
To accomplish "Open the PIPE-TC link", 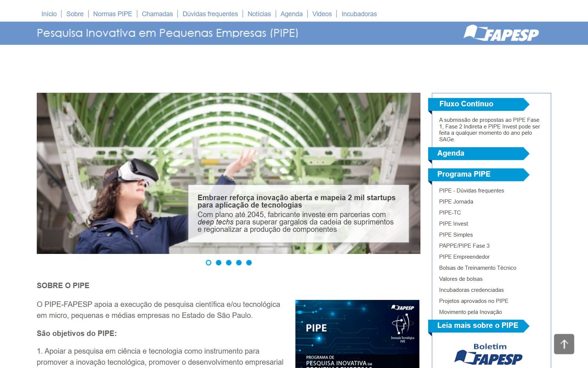I will 450,213.
